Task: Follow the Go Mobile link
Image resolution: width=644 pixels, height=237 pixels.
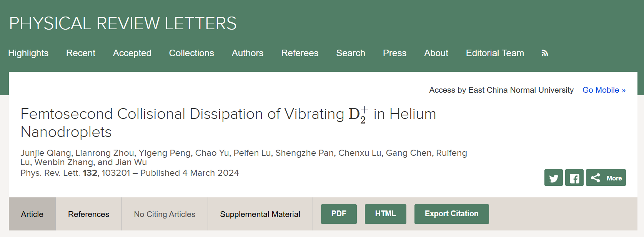Action: (x=604, y=90)
